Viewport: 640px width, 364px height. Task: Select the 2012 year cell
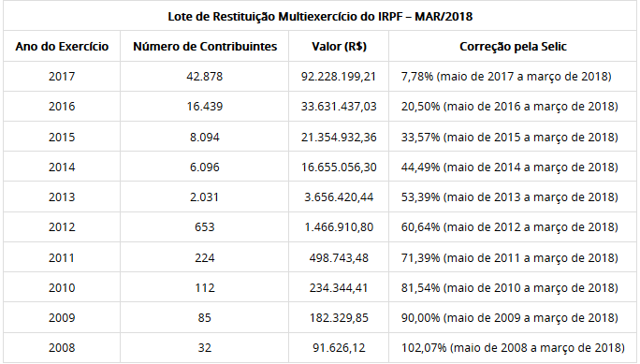click(x=62, y=226)
